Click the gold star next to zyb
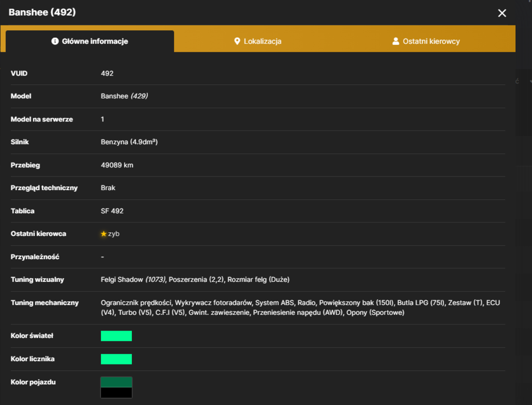Image resolution: width=532 pixels, height=405 pixels. [x=104, y=234]
